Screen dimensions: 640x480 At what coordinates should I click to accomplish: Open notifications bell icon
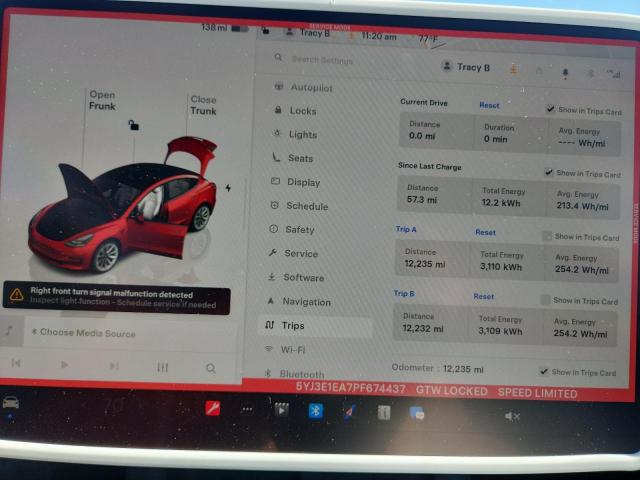(565, 73)
